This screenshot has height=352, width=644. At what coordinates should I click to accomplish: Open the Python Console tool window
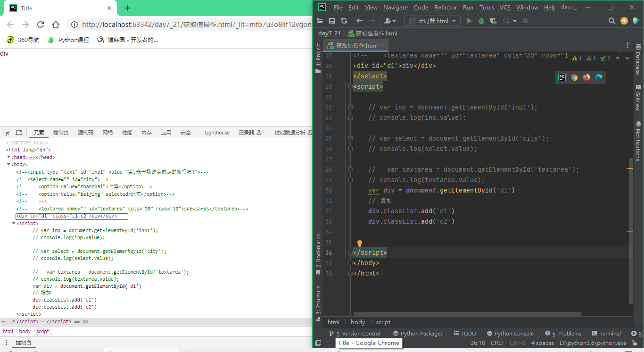[510, 334]
